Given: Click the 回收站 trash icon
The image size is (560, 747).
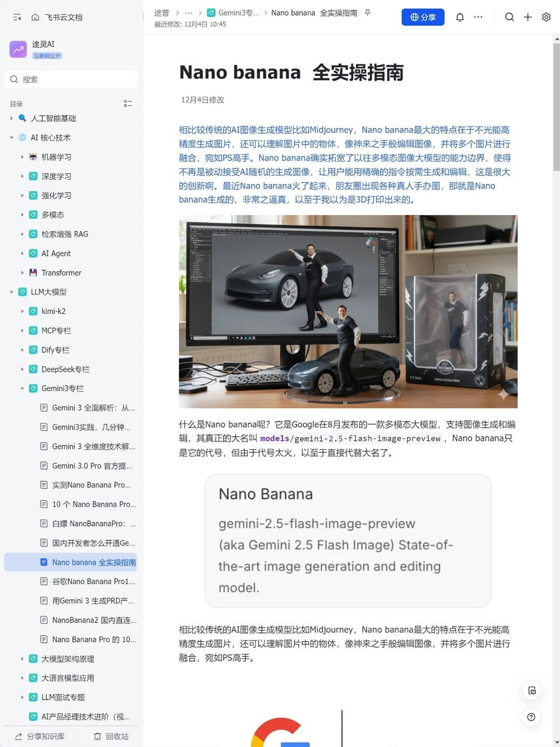Looking at the screenshot, I should coord(97,736).
